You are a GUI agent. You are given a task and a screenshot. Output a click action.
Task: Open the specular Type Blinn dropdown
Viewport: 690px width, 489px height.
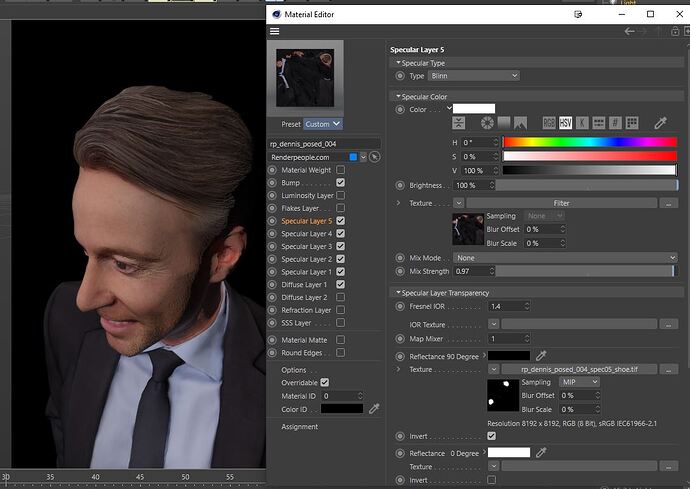(474, 76)
